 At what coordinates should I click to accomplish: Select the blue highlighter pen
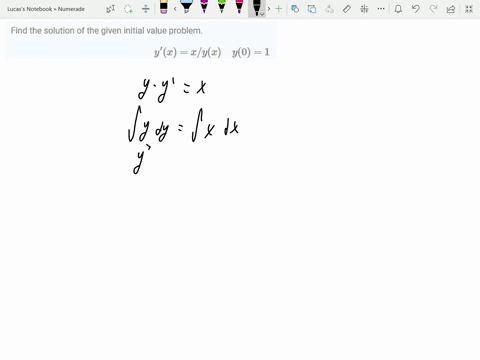coord(186,7)
